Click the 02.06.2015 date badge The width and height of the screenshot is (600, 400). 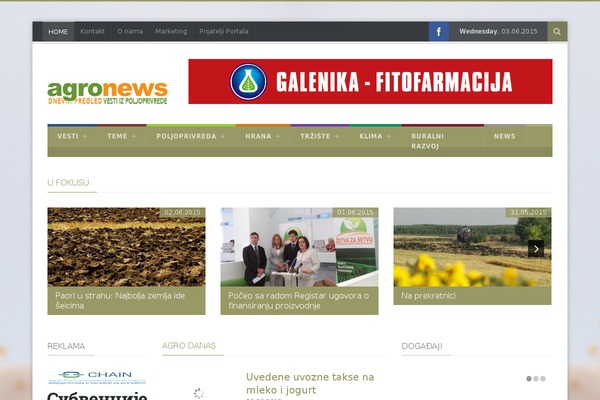coord(182,212)
